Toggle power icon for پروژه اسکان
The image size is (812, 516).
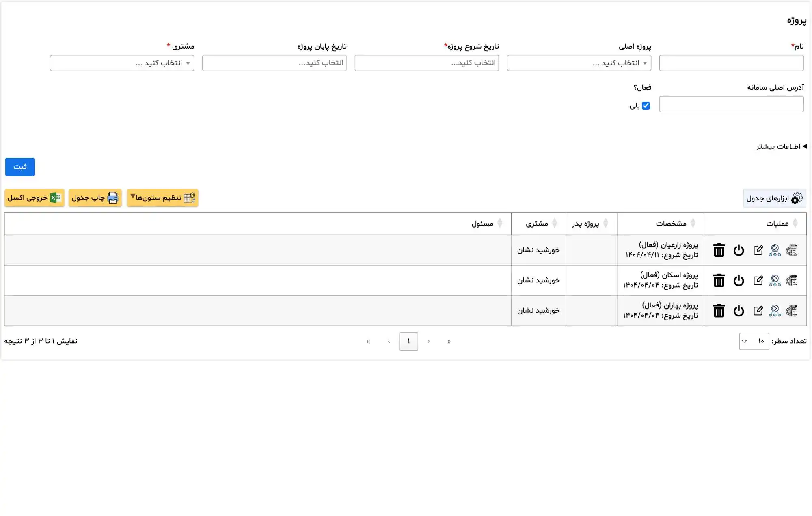click(x=739, y=280)
